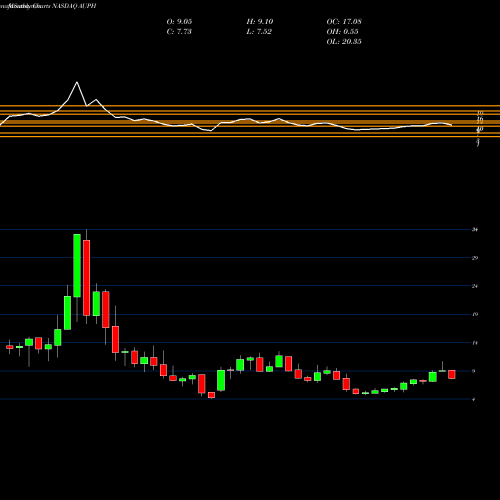
Task: Select the last red candlestick on the right
Action: (x=452, y=374)
